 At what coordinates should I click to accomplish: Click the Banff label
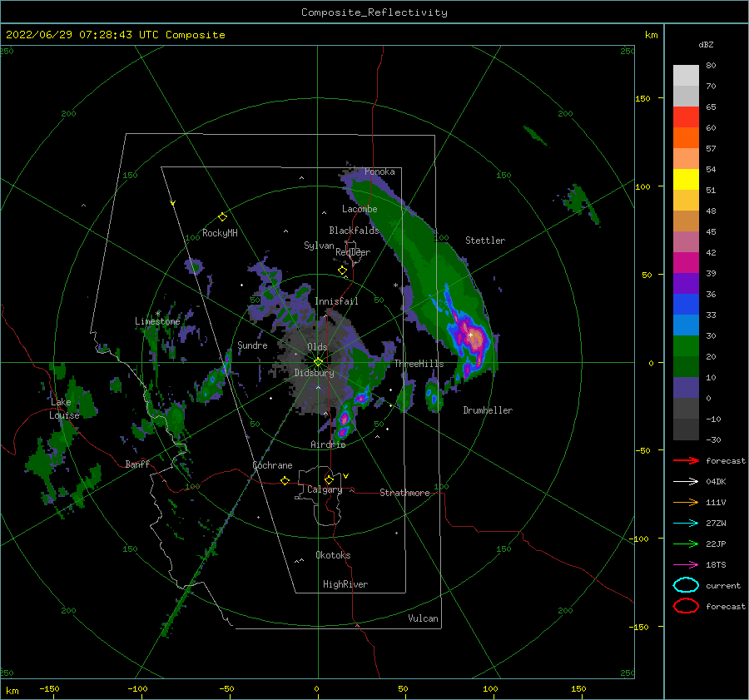(x=137, y=464)
